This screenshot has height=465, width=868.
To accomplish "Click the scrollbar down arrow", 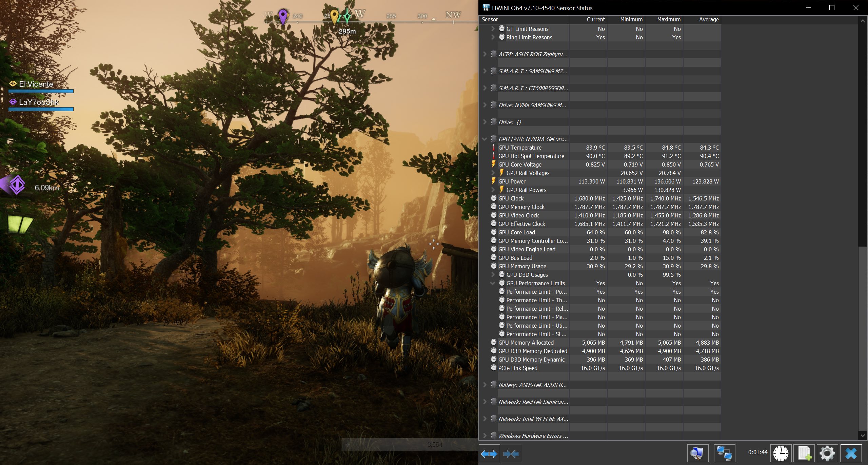I will click(x=863, y=435).
